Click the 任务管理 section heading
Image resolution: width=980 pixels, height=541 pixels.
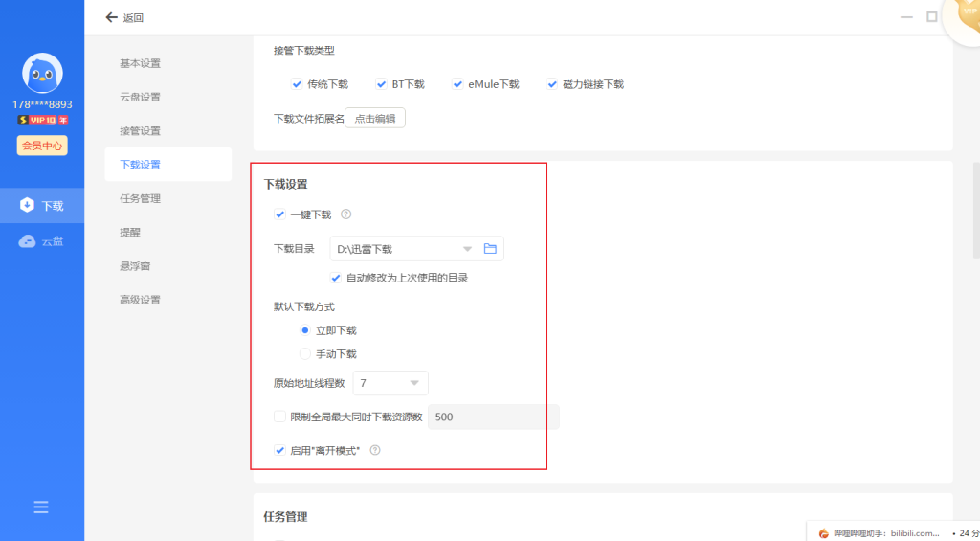click(x=285, y=517)
